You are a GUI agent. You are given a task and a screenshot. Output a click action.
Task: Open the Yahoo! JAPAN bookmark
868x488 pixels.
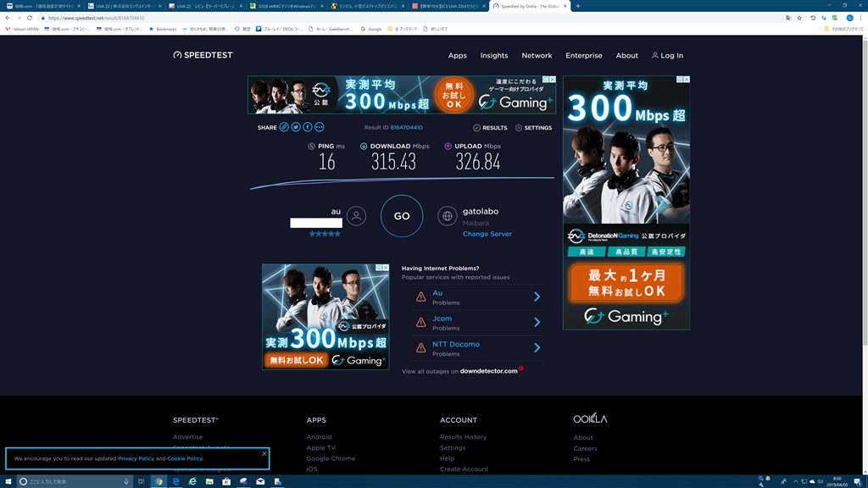pyautogui.click(x=21, y=29)
